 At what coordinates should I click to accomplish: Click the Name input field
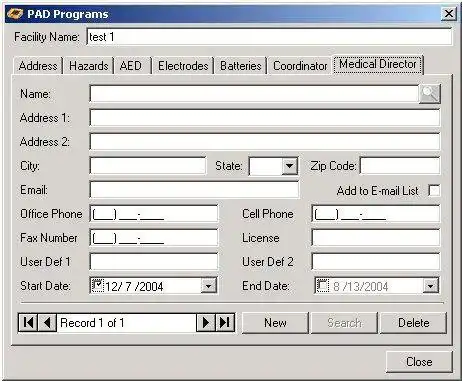click(x=254, y=94)
